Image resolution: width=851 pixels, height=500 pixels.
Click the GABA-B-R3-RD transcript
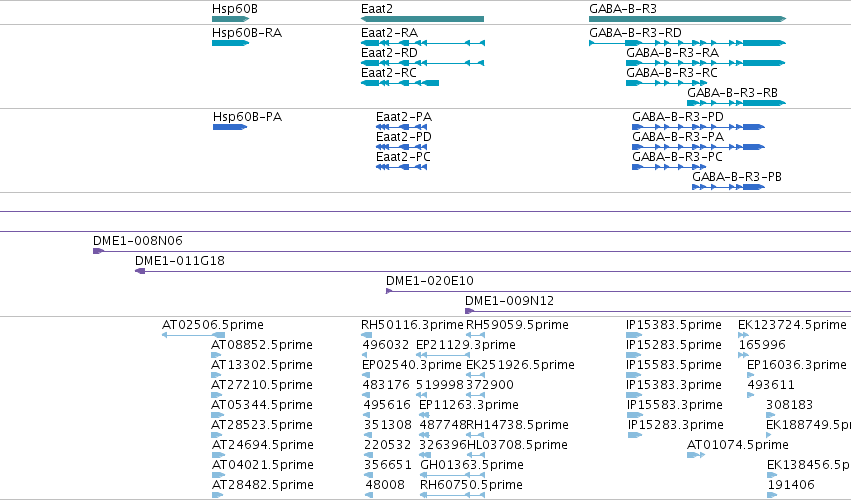[x=688, y=43]
